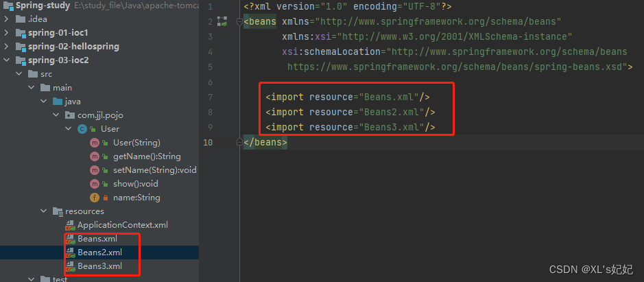644x282 pixels.
Task: Collapse the src folder chevron
Action: tap(19, 74)
